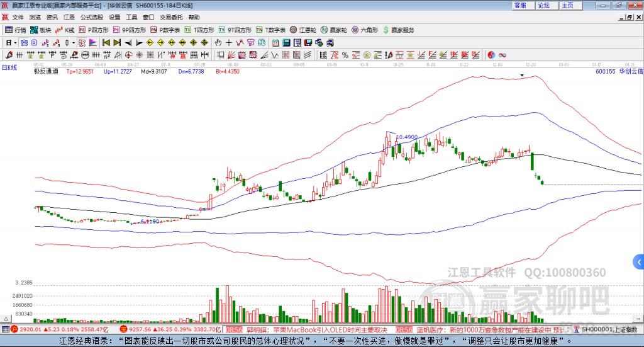Screen dimensions: 644x347
Task: Open the 六角形 hexagon tool
Action: pyautogui.click(x=365, y=30)
